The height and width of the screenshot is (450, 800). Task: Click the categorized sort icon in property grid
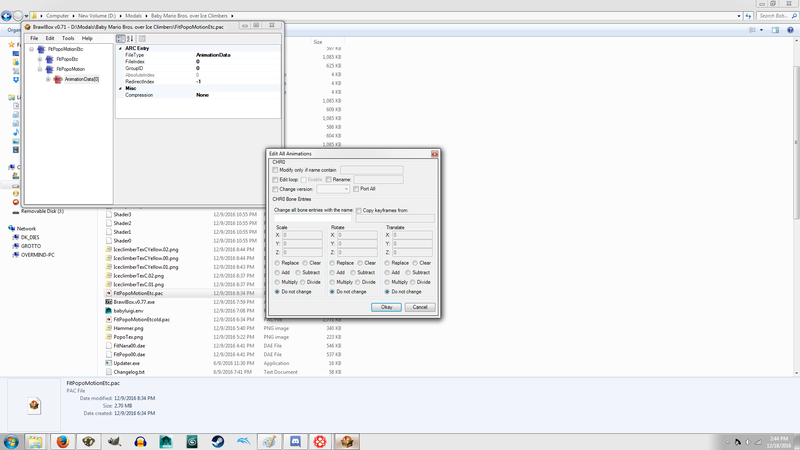coord(121,39)
